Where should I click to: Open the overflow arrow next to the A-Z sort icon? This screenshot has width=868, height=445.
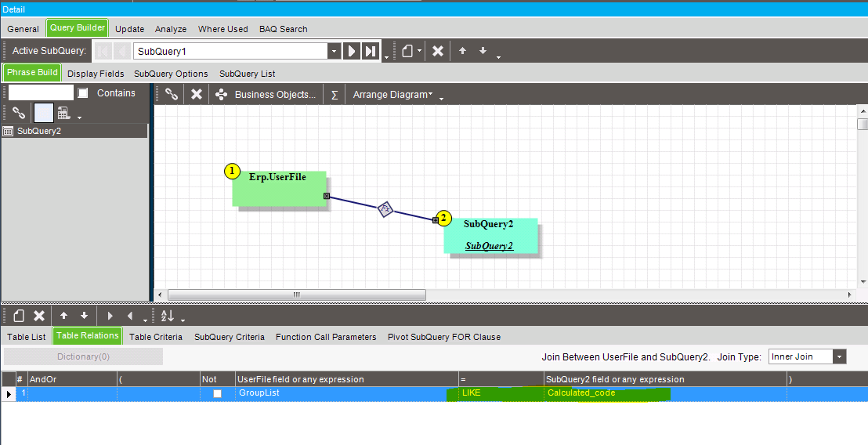coord(183,320)
